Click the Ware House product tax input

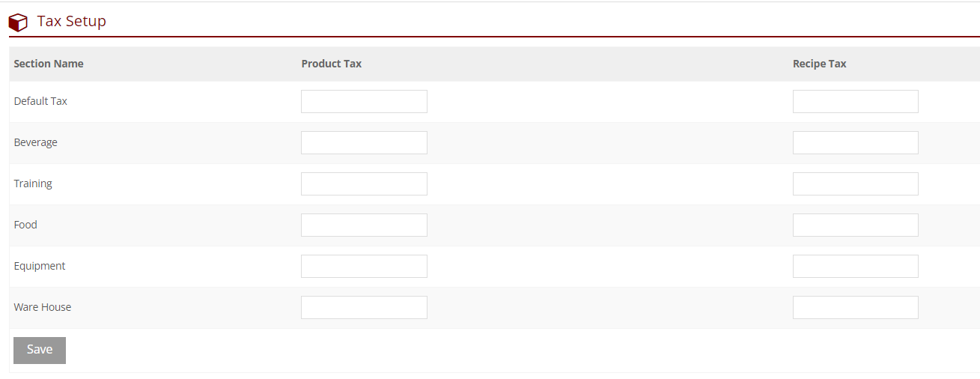click(364, 308)
